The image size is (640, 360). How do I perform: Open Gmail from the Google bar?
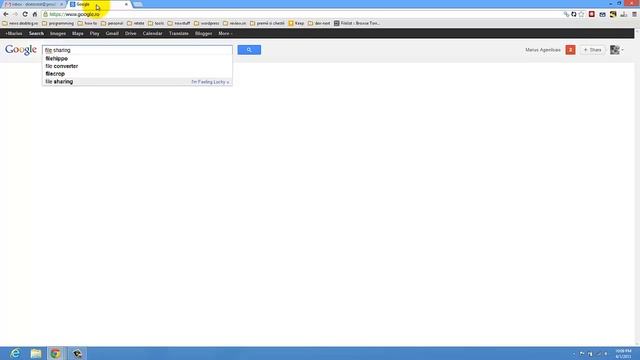coord(112,33)
